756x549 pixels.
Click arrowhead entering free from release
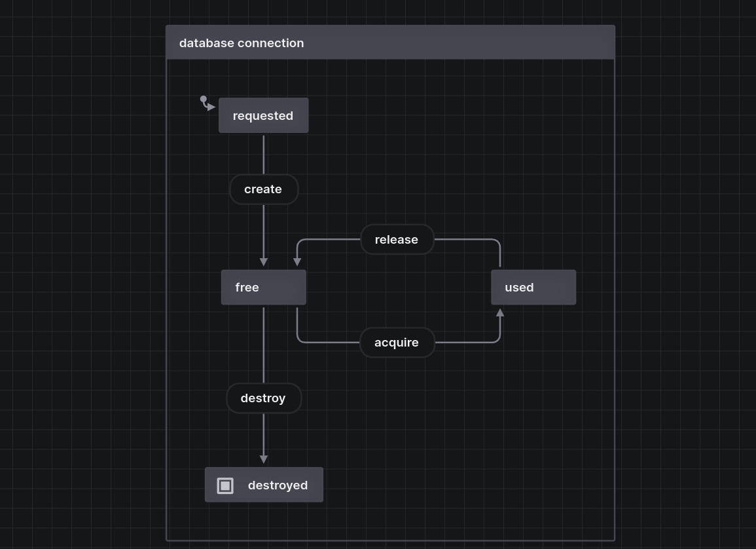(x=297, y=261)
